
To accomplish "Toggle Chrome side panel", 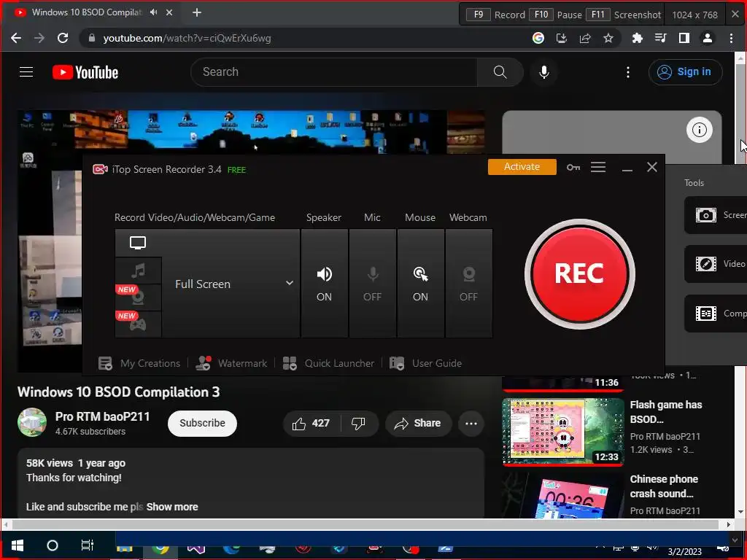I will point(684,38).
